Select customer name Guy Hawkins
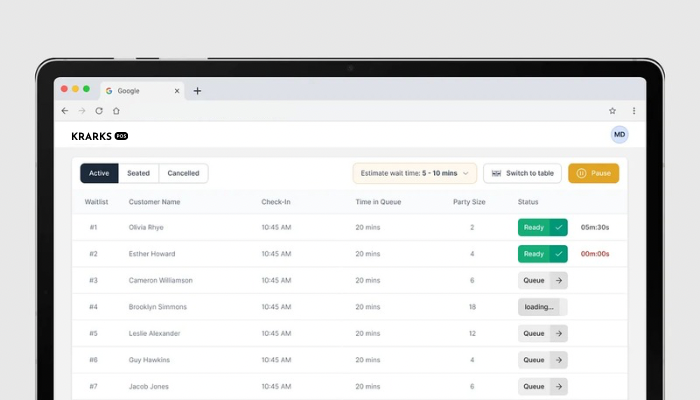Viewport: 700px width, 400px height. pyautogui.click(x=149, y=360)
